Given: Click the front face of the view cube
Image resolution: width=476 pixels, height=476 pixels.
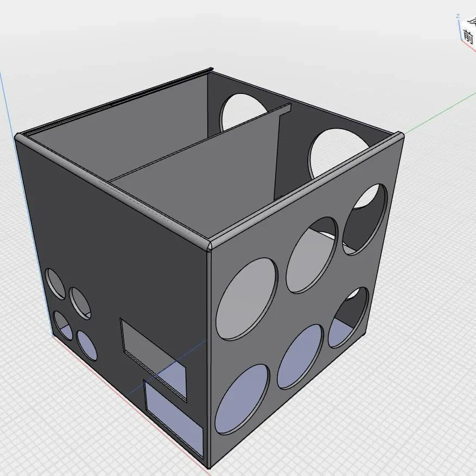Looking at the screenshot, I should coord(469,36).
